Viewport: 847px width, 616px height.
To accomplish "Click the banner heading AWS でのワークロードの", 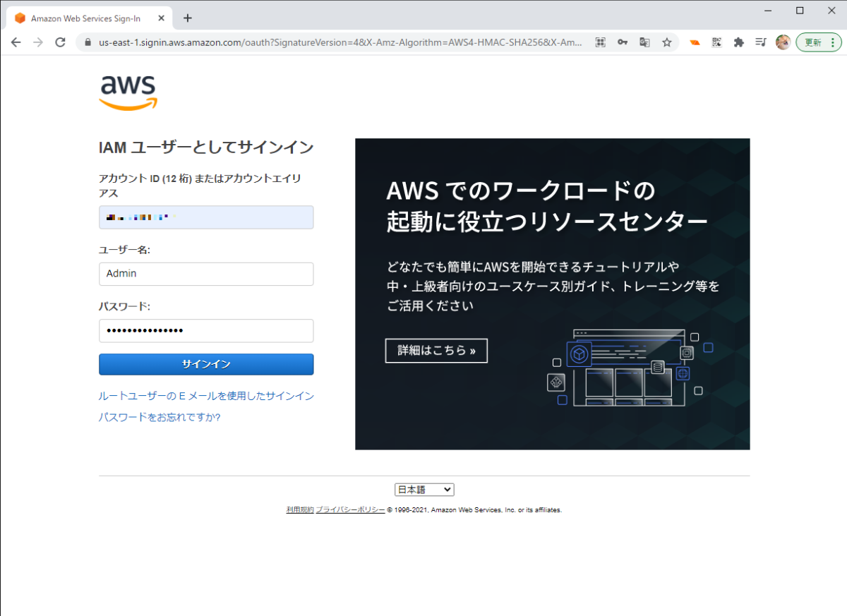I will pyautogui.click(x=521, y=191).
